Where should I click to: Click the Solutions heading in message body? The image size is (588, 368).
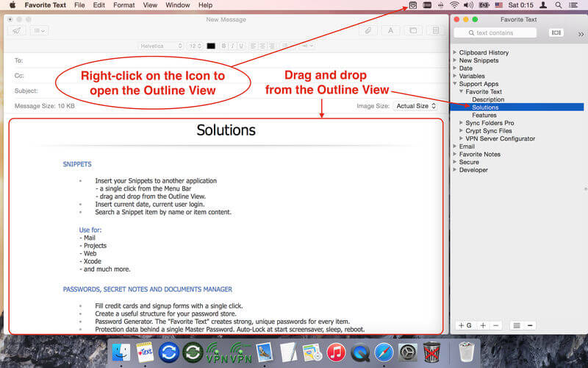click(226, 130)
